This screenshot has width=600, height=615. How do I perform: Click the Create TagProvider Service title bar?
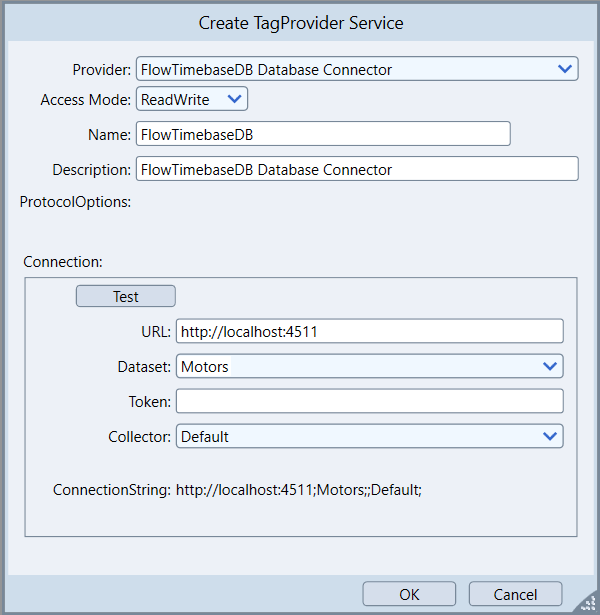click(x=300, y=22)
